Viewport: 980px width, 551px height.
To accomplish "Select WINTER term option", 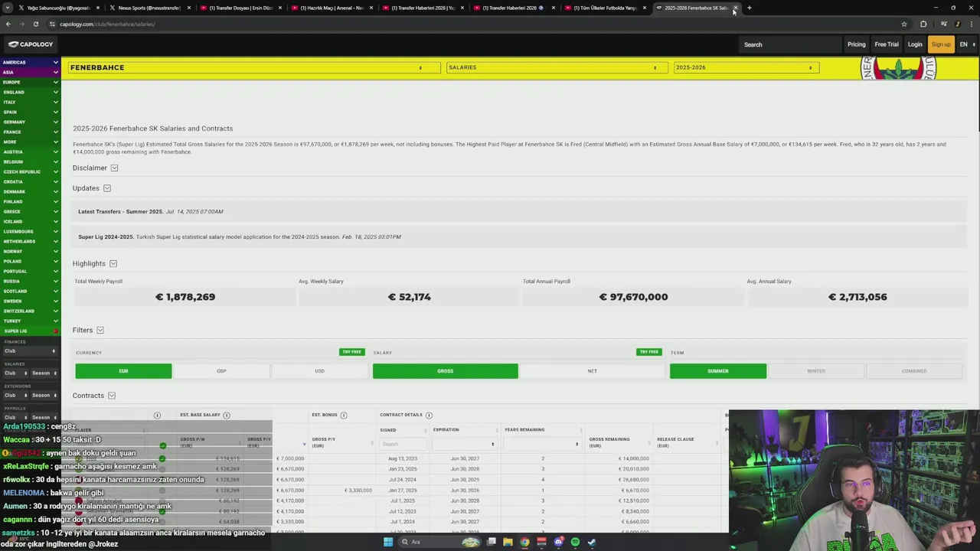I will pyautogui.click(x=816, y=371).
